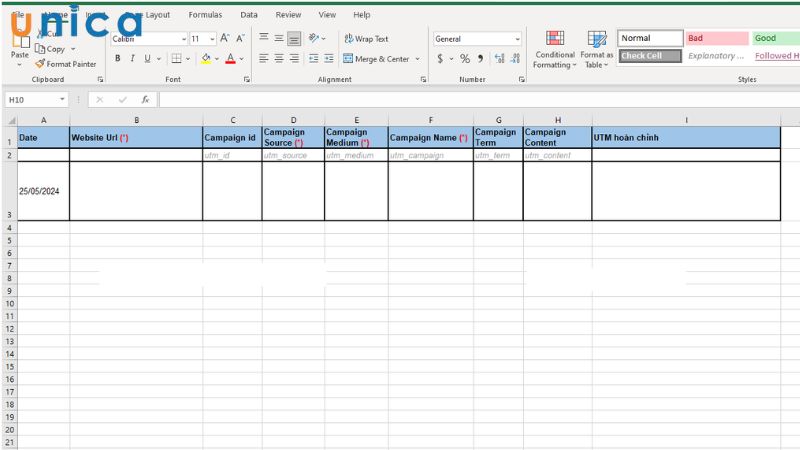Apply the red font color swatch
800x450 pixels.
[x=229, y=59]
